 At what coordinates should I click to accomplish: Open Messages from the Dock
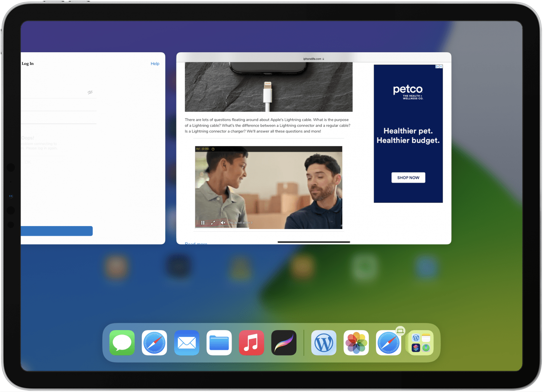coord(122,342)
